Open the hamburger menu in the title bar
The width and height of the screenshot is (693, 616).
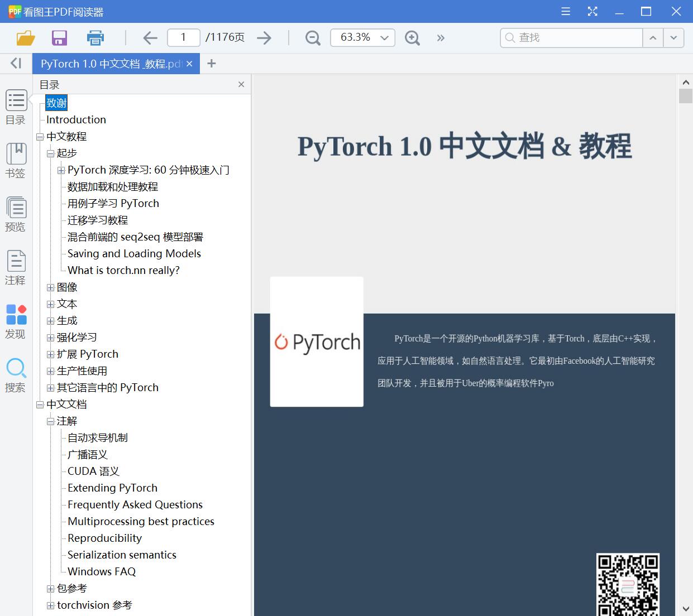tap(565, 11)
